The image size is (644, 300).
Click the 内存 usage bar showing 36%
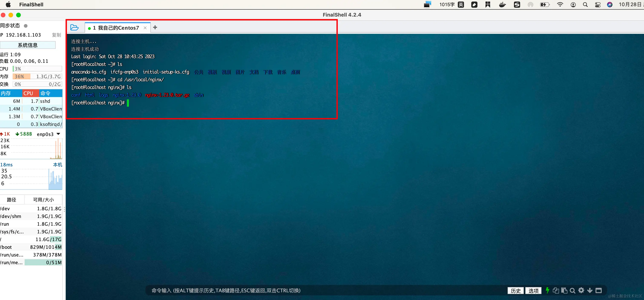(x=37, y=77)
